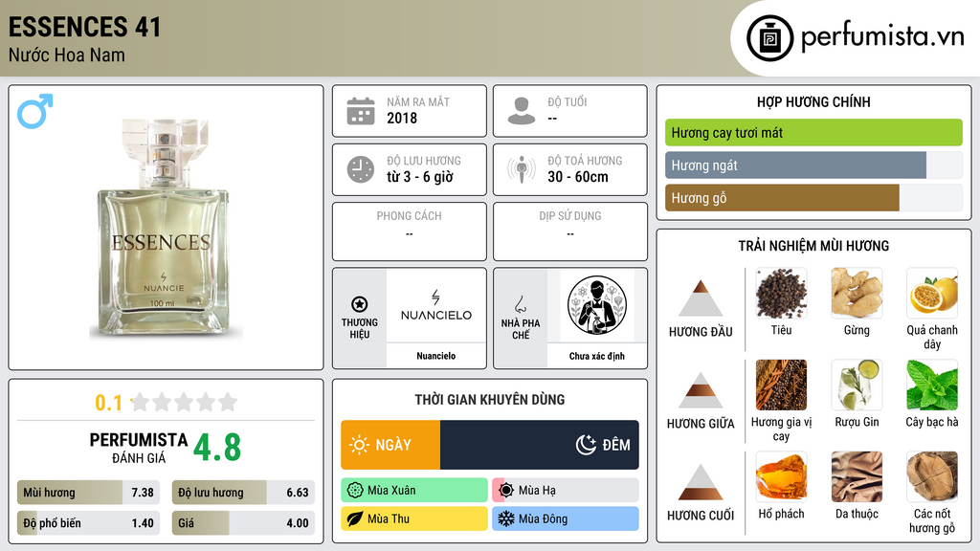The width and height of the screenshot is (980, 551).
Task: Click the Essences perfume bottle image
Action: pos(164,228)
